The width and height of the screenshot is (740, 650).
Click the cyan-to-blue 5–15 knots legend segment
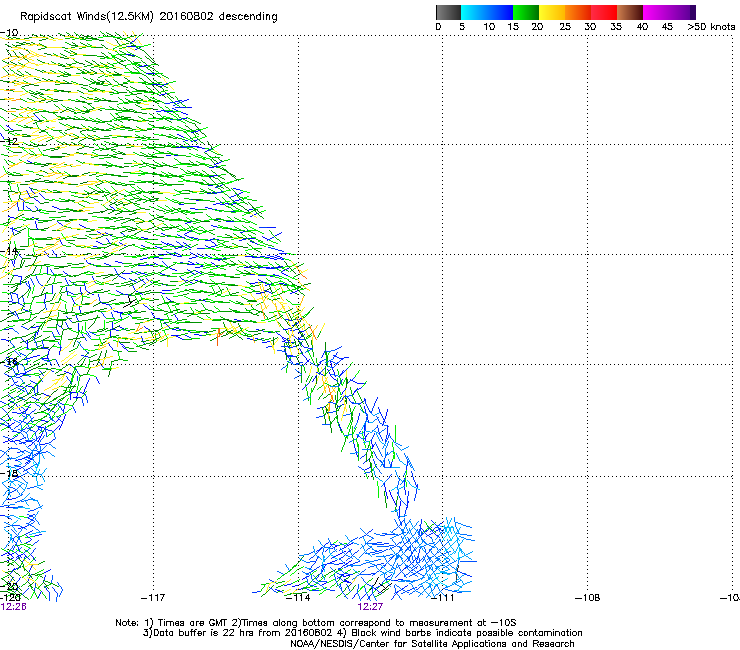click(x=487, y=12)
